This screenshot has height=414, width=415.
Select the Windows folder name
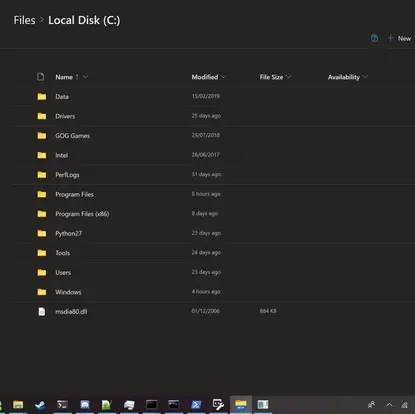click(x=68, y=292)
